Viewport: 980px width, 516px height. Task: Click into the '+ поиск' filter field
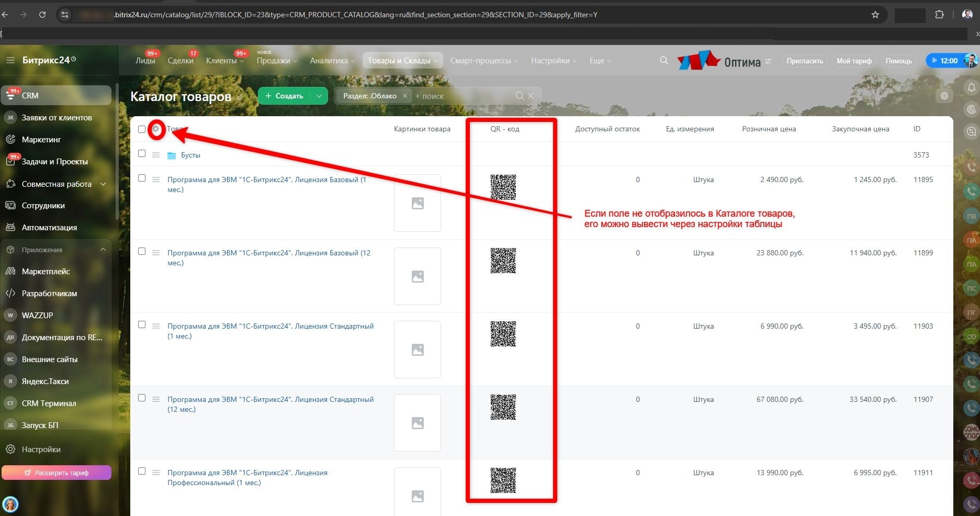click(x=463, y=96)
